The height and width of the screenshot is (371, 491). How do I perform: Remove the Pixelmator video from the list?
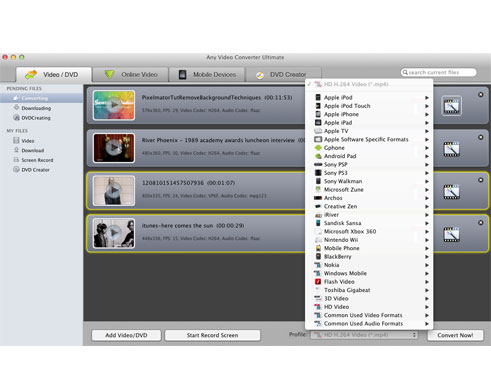481,95
